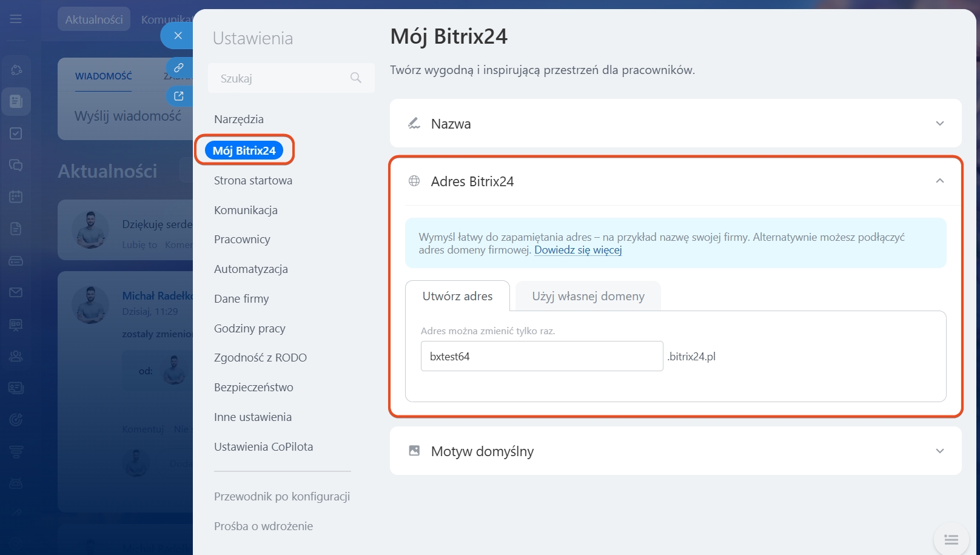Viewport: 980px width, 555px height.
Task: Click the copy link icon on slider edge
Action: tap(179, 68)
